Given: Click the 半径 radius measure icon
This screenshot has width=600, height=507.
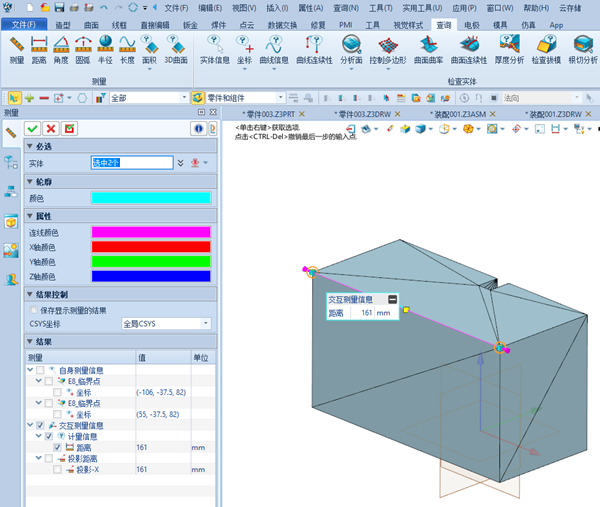Looking at the screenshot, I should click(x=105, y=50).
